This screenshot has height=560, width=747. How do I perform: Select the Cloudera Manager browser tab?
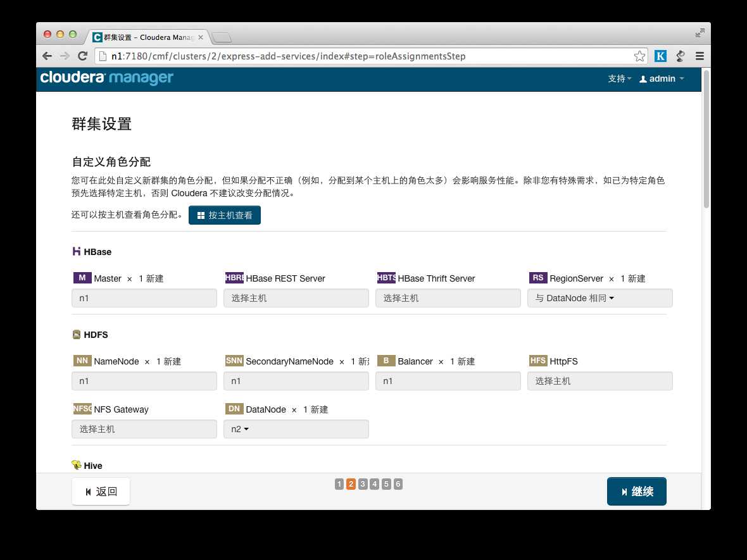coord(148,37)
